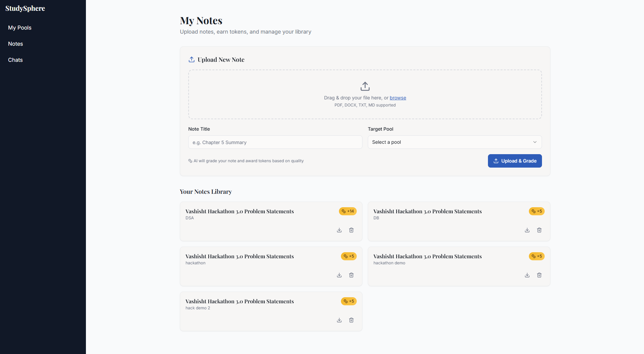Click the 'Note Title' field label
This screenshot has height=354, width=644.
click(x=199, y=129)
